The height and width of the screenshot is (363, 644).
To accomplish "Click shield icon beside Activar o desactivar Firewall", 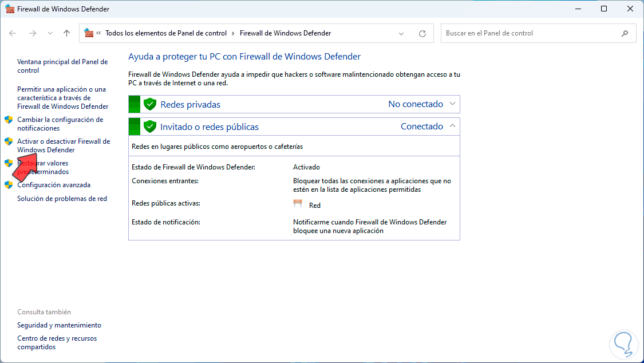I will pyautogui.click(x=9, y=141).
